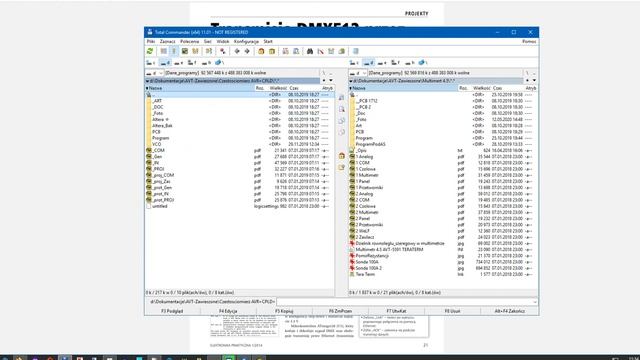
Task: Select drive c in left panel drive bar
Action: (x=151, y=63)
